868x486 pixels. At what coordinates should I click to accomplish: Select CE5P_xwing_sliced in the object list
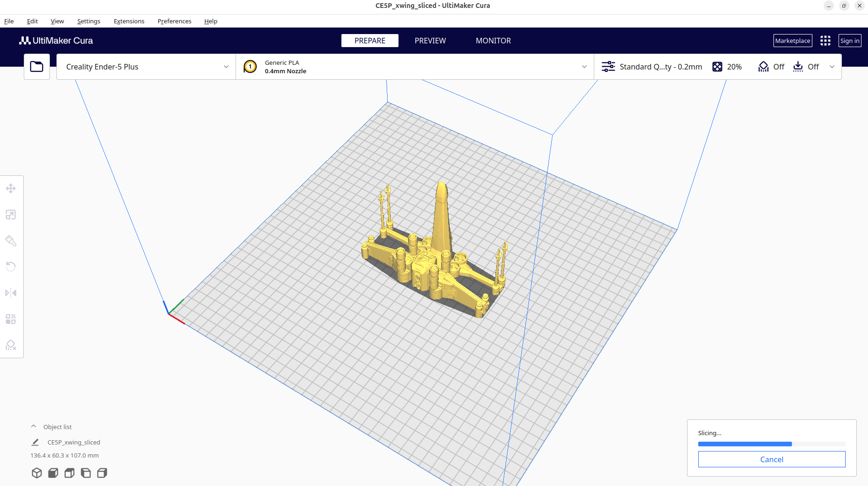point(74,442)
